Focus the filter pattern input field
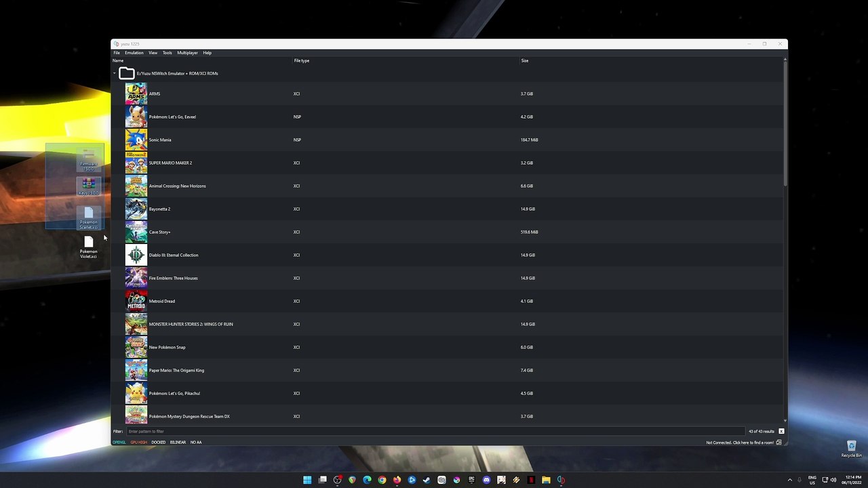 (435, 431)
